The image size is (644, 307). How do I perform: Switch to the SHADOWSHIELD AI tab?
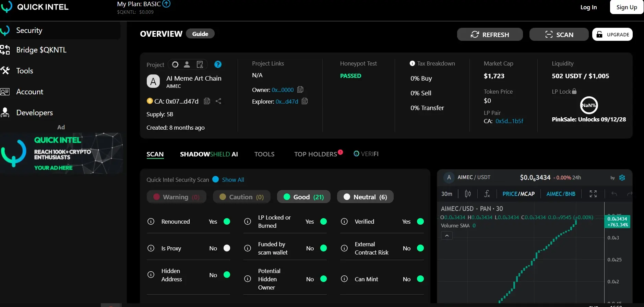209,154
